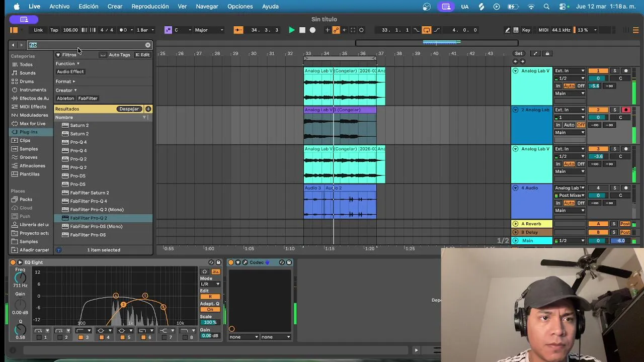The image size is (644, 362).
Task: Toggle EQ Eight Adapt. Q On button
Action: point(210,310)
